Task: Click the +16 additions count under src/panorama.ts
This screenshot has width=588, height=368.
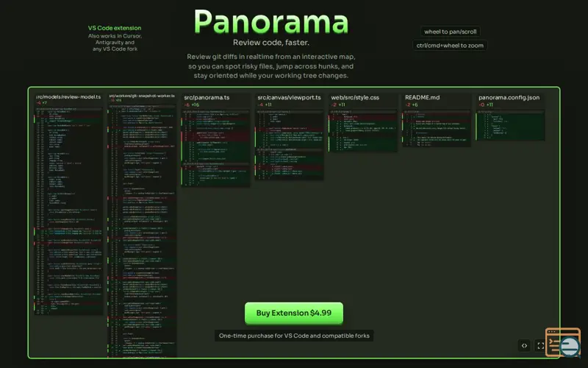Action: pos(196,105)
